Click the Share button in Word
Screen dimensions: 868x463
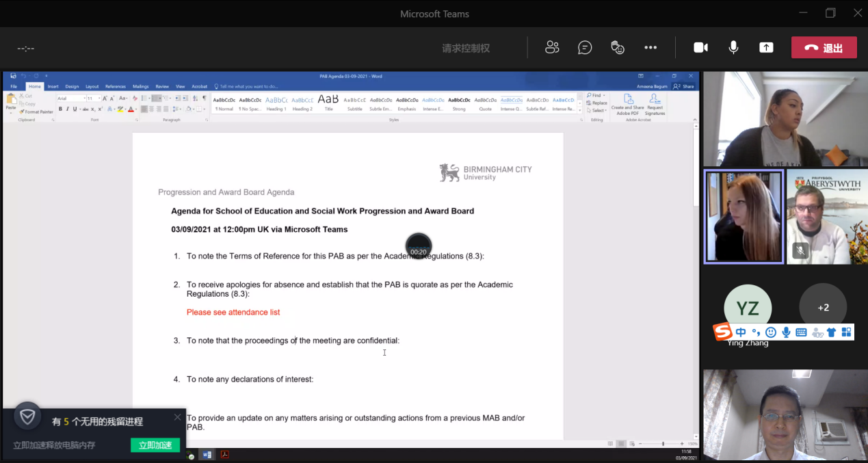point(684,87)
